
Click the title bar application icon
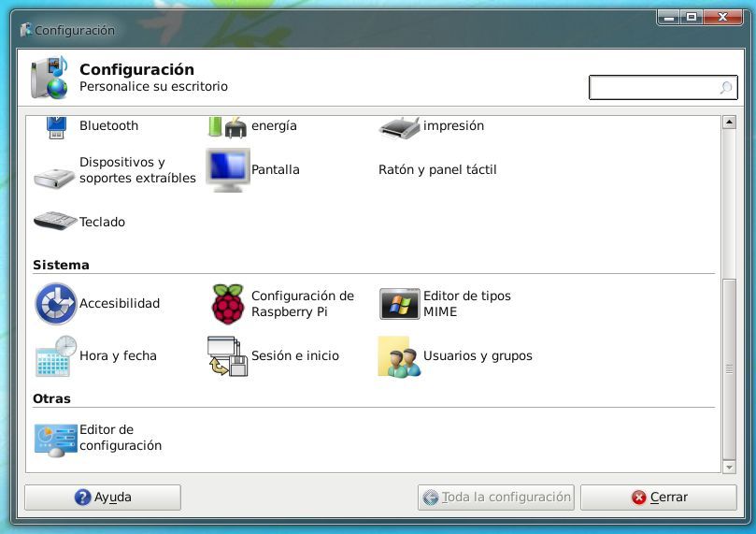coord(26,30)
